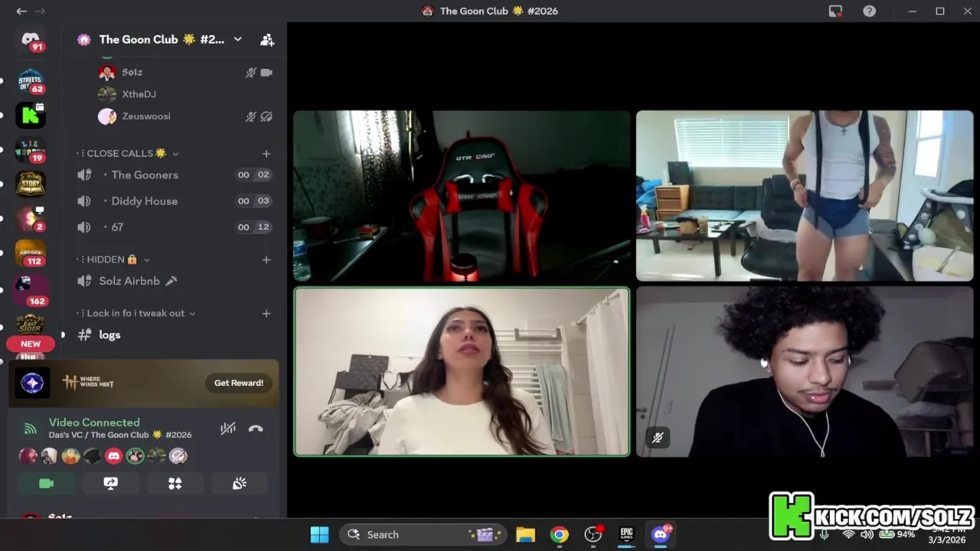Join The Gooners voice channel
The image size is (980, 551).
point(145,174)
